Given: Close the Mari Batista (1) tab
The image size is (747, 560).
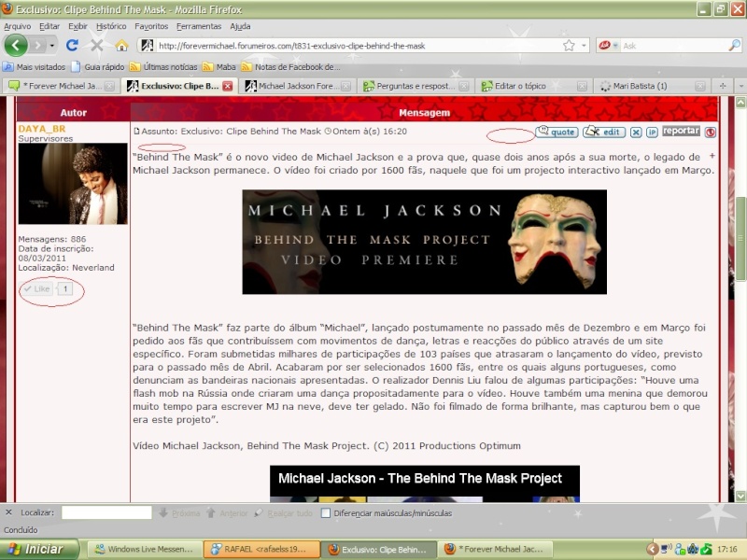Looking at the screenshot, I should pos(700,86).
